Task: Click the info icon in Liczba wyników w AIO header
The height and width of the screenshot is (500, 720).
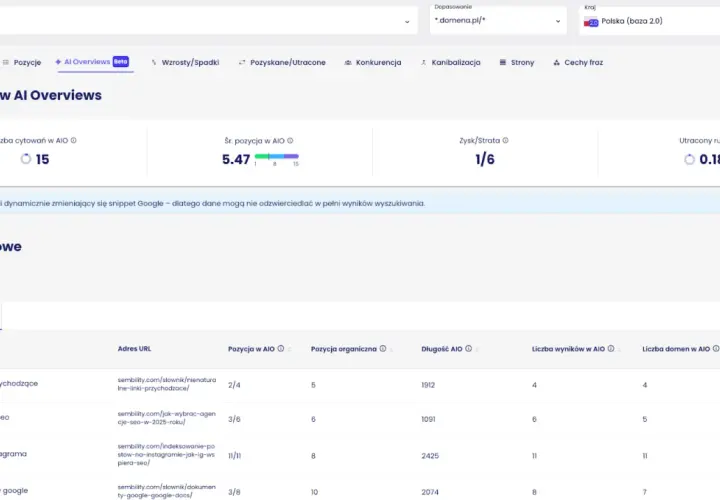Action: pos(611,348)
